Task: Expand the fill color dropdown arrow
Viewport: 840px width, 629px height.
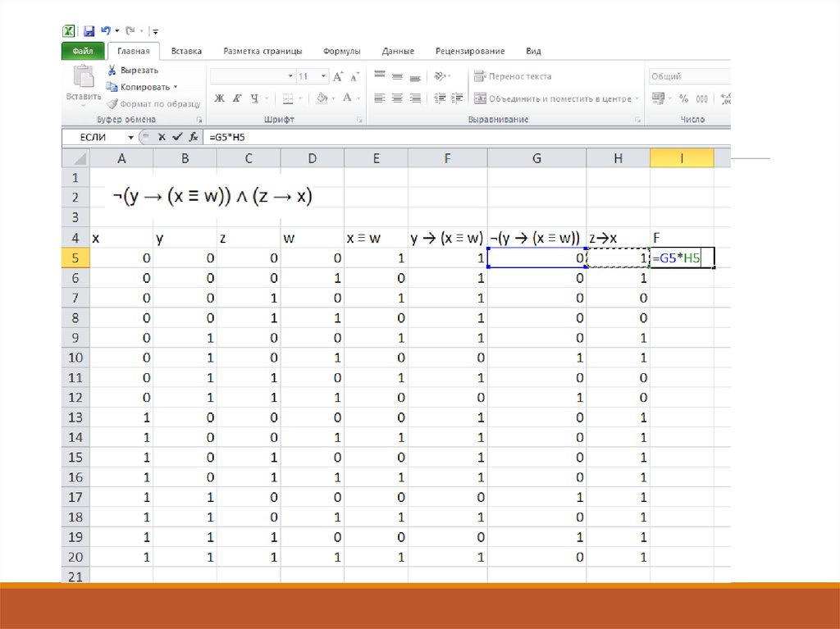Action: click(333, 98)
